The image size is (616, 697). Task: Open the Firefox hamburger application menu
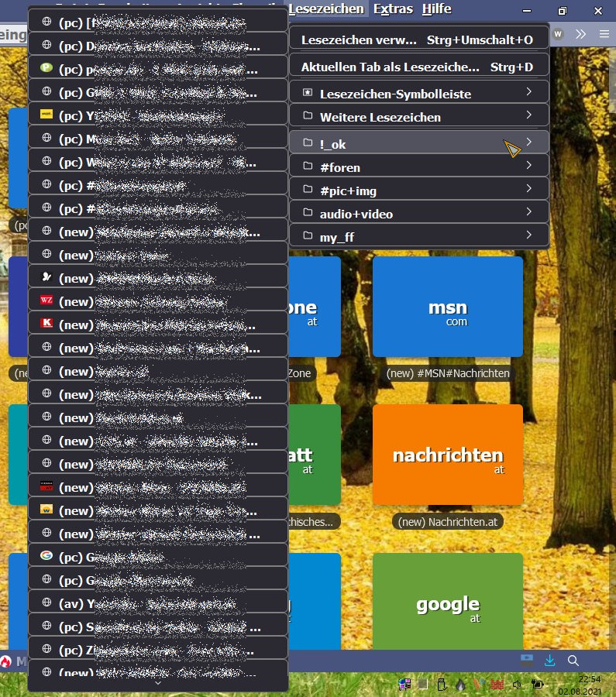[604, 34]
